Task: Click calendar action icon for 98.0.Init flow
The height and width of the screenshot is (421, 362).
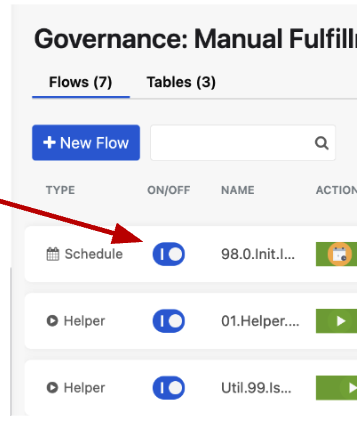Action: [340, 254]
